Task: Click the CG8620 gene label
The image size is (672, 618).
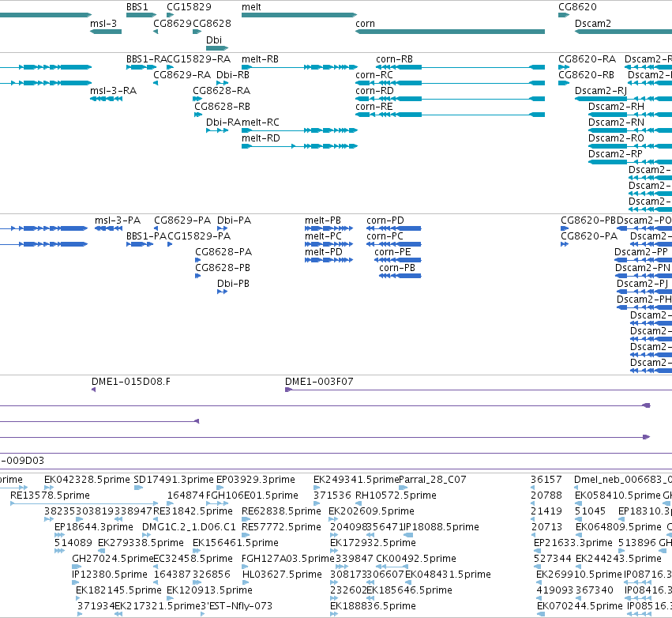Action: coord(577,7)
